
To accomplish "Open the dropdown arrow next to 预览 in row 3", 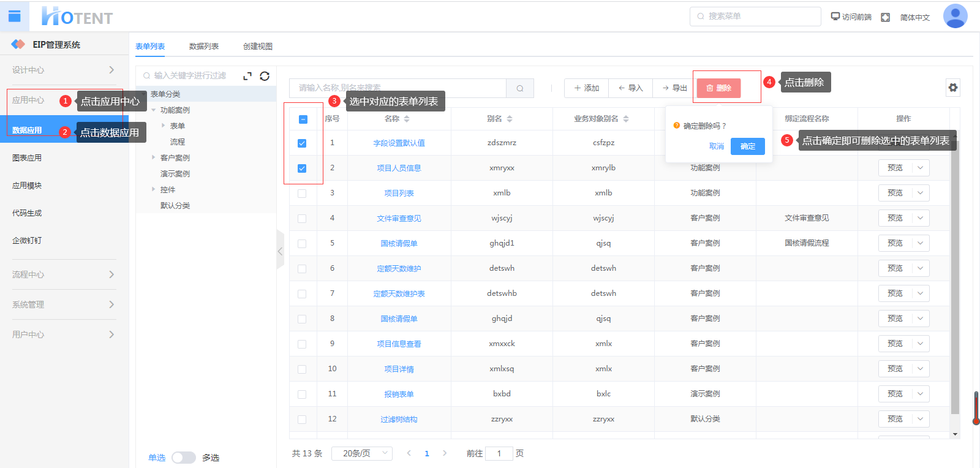I will click(x=920, y=193).
